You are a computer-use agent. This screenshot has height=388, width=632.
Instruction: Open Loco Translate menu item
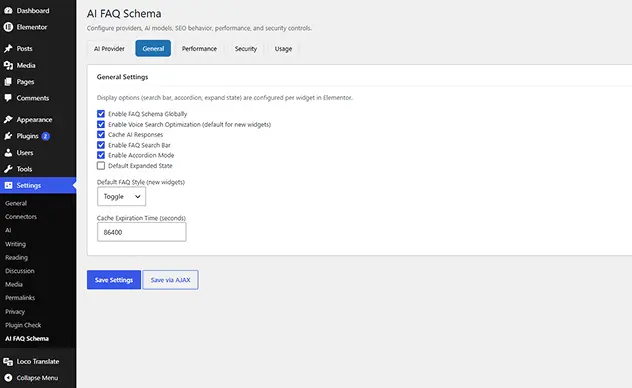[x=38, y=361]
